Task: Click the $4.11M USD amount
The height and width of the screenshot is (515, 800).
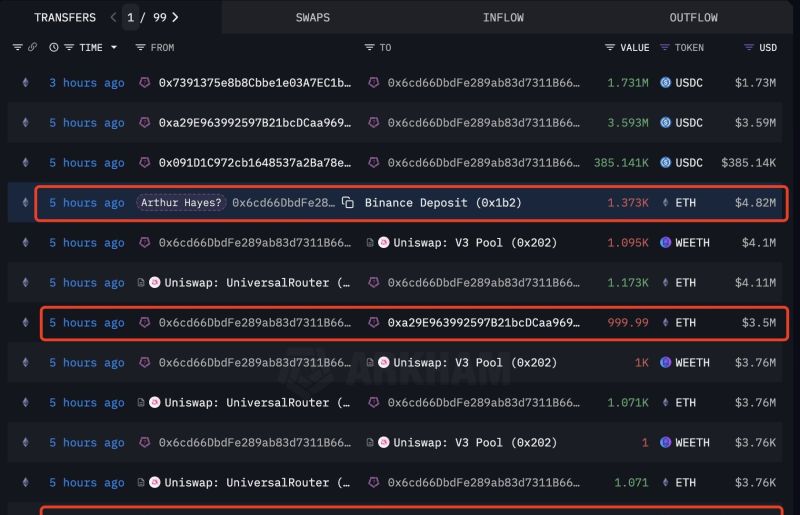Action: pyautogui.click(x=755, y=283)
